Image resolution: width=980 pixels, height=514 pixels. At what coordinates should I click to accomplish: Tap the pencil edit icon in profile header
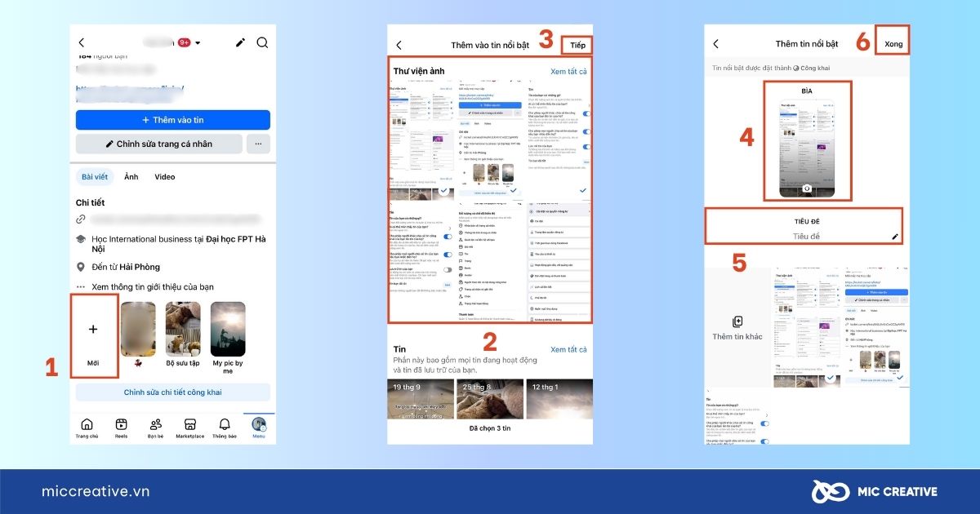(x=240, y=42)
